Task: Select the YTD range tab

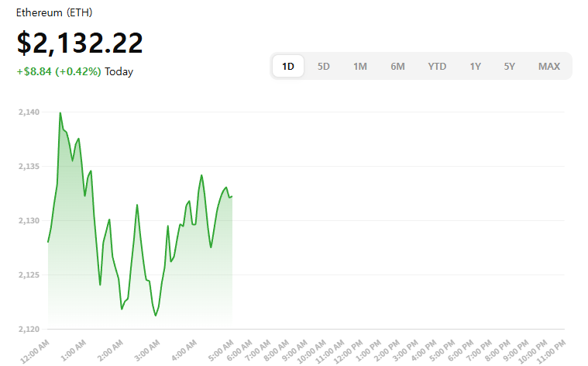Action: click(437, 67)
